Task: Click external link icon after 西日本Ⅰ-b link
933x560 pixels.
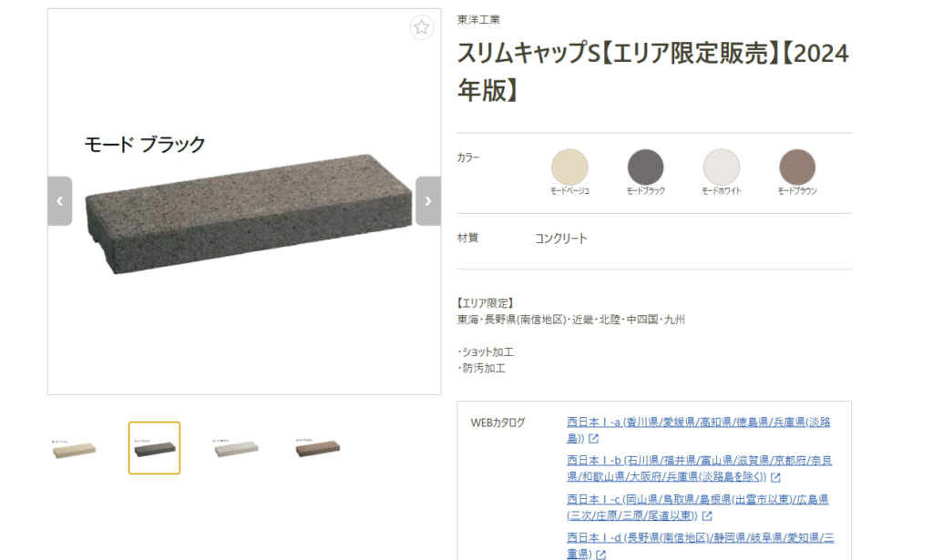Action: coord(775,477)
